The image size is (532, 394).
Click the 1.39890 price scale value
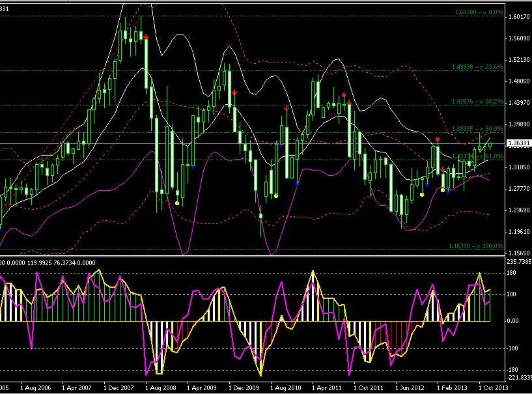coord(519,124)
